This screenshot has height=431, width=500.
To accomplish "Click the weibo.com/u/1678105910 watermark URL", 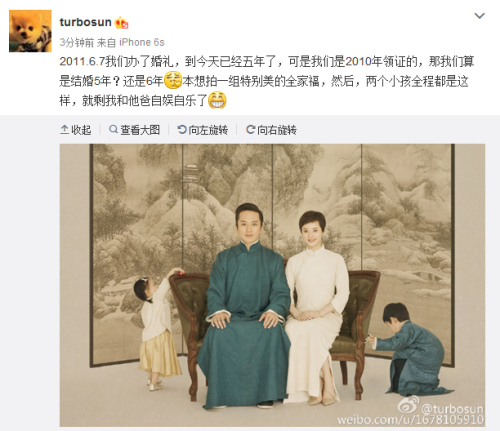I will 410,419.
